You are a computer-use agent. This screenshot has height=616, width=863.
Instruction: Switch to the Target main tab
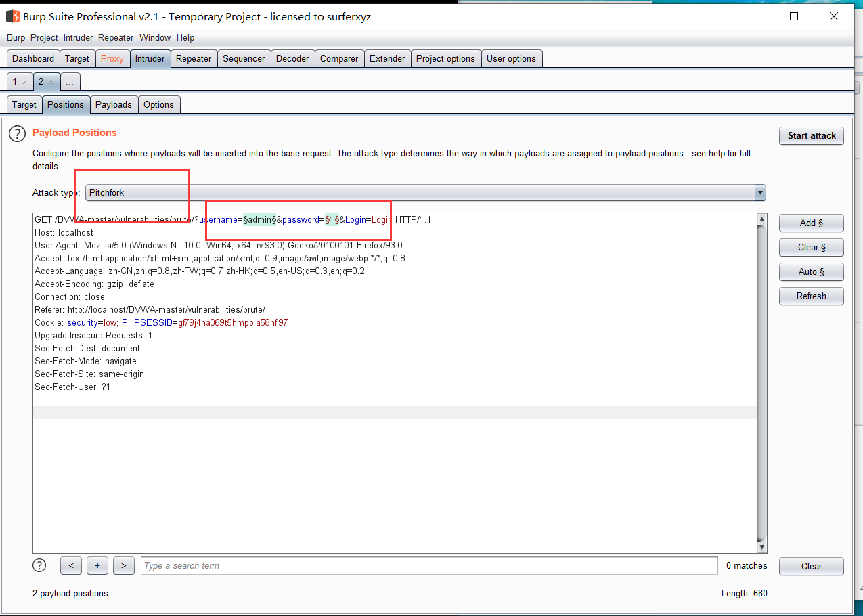(77, 59)
